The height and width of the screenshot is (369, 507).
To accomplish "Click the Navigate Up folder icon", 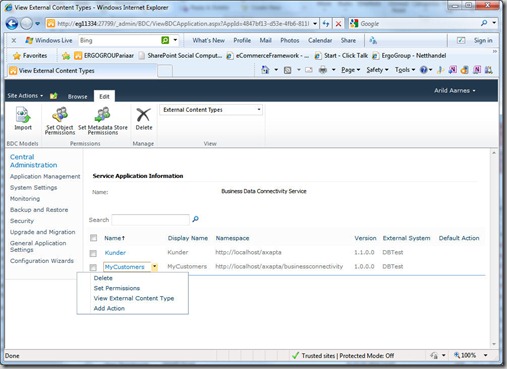I will 53,96.
